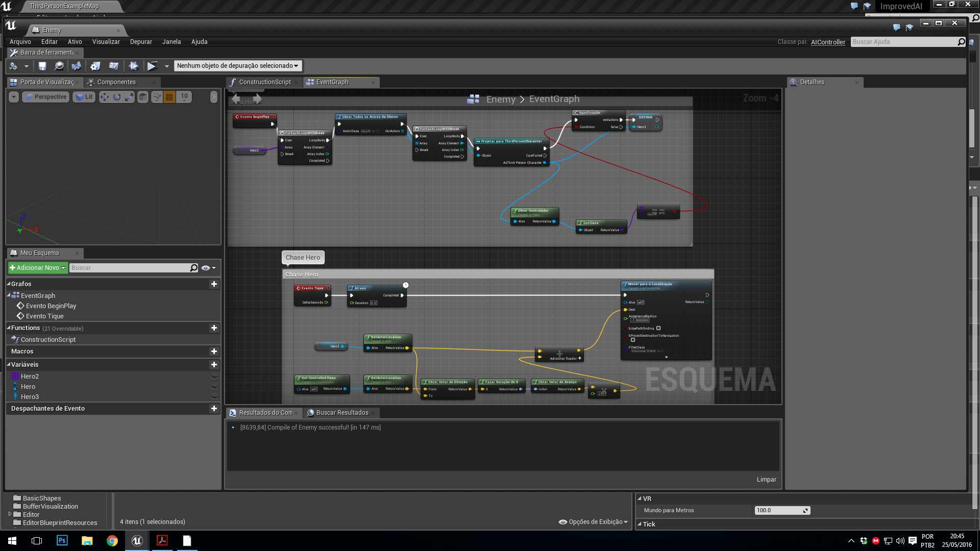The image size is (980, 551).
Task: Click the cube coordinate-space viewport icon
Action: (143, 97)
